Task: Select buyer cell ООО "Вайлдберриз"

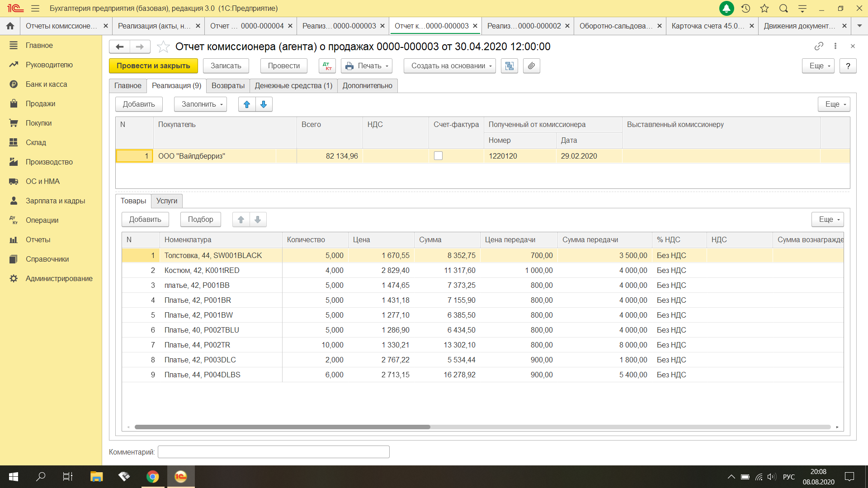Action: 225,156
